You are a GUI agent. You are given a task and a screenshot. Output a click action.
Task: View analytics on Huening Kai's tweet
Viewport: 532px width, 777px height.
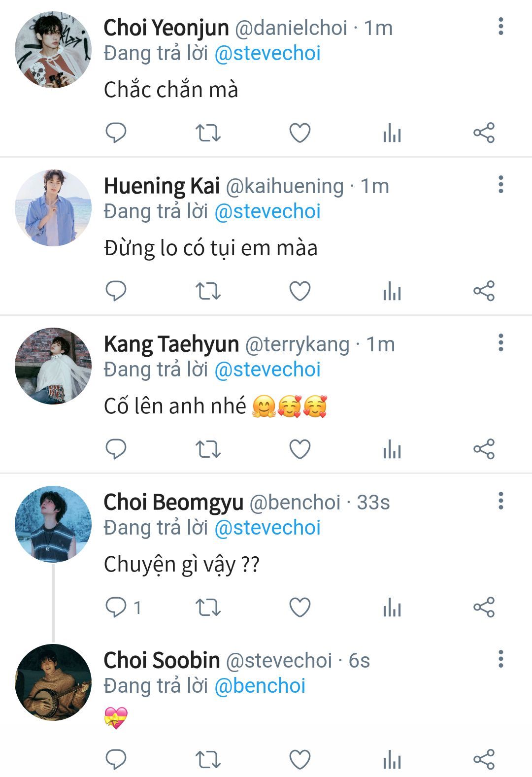[392, 291]
